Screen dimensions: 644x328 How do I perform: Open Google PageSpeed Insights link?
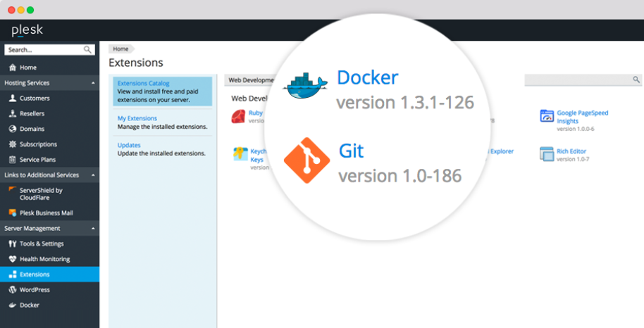[583, 117]
